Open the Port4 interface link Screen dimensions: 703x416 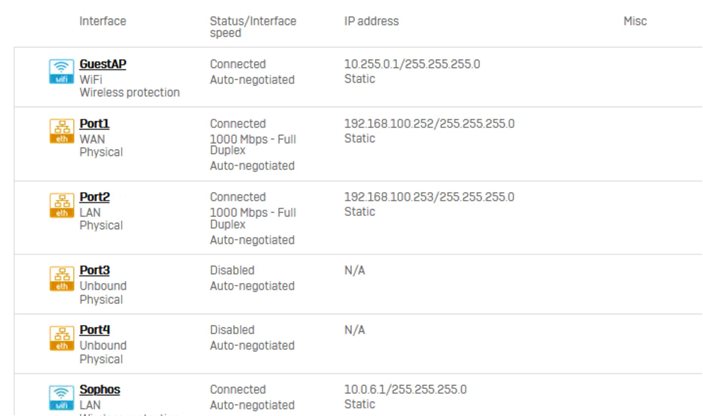pos(95,330)
